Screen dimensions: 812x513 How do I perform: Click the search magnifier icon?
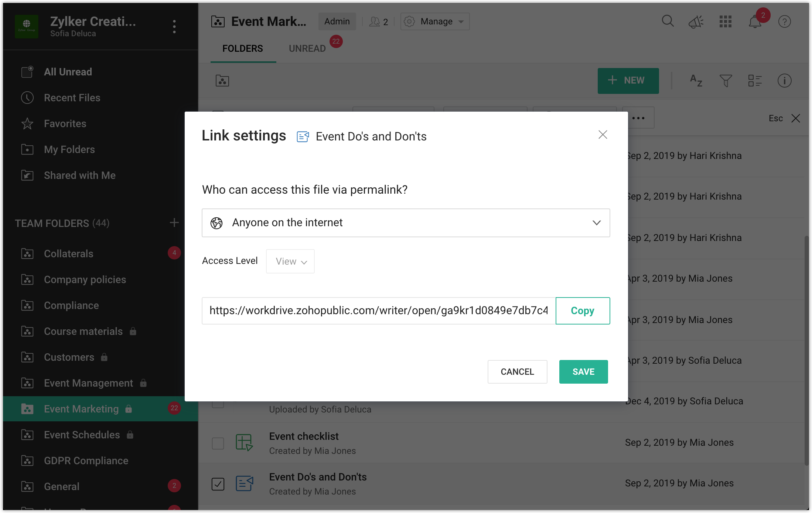[x=668, y=21]
